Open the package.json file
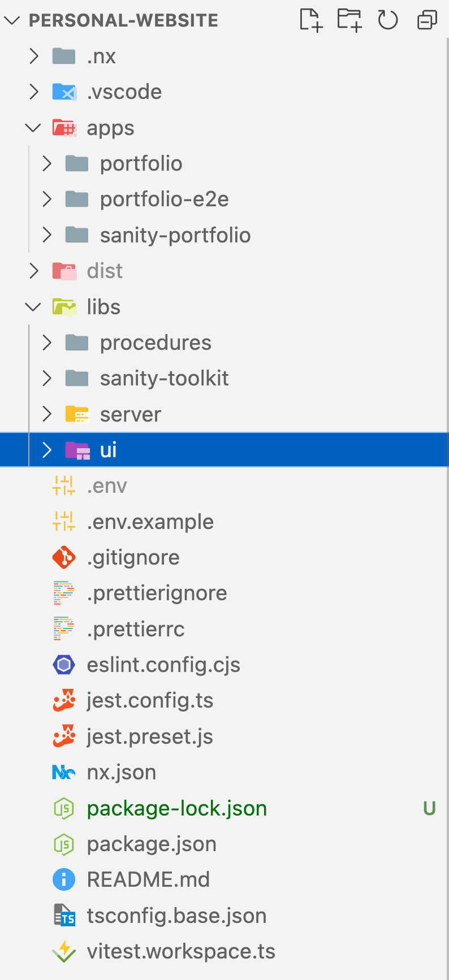449x980 pixels. [152, 844]
